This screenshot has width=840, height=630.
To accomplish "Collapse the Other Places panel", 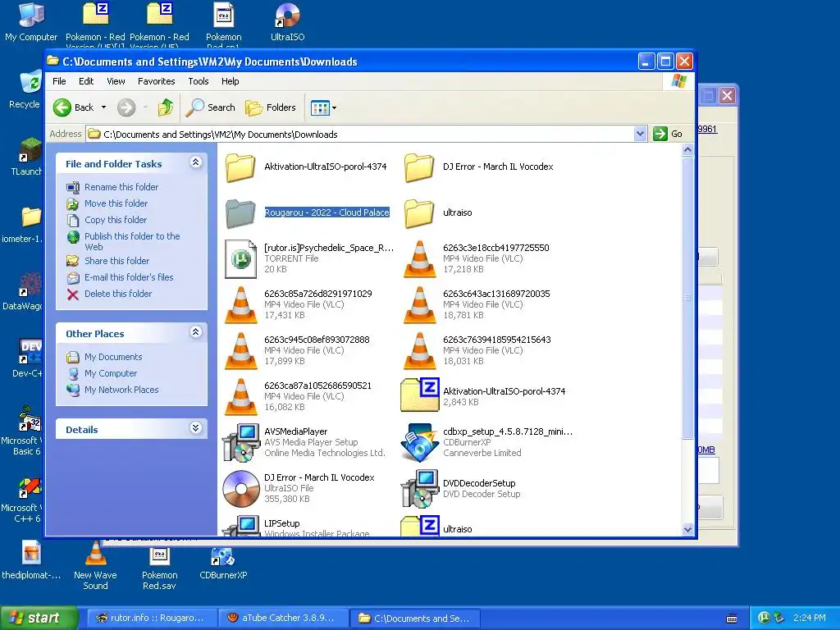I will (x=195, y=332).
